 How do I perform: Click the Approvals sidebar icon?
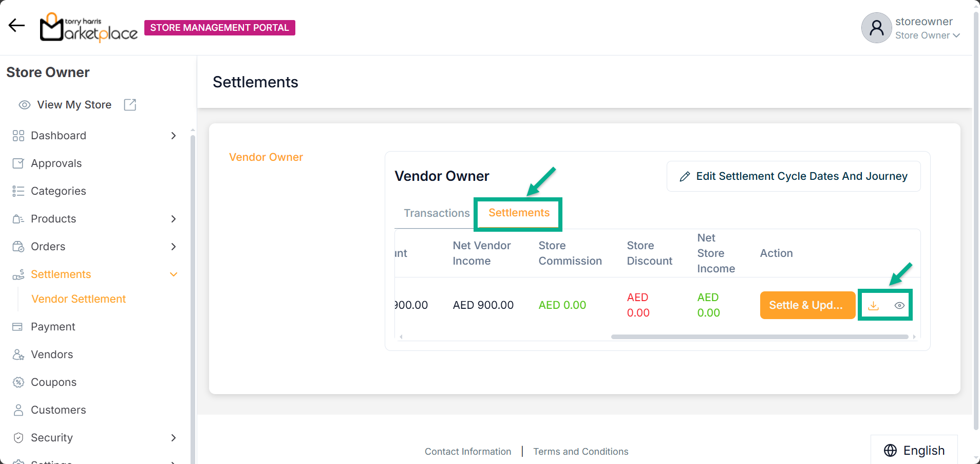click(18, 163)
